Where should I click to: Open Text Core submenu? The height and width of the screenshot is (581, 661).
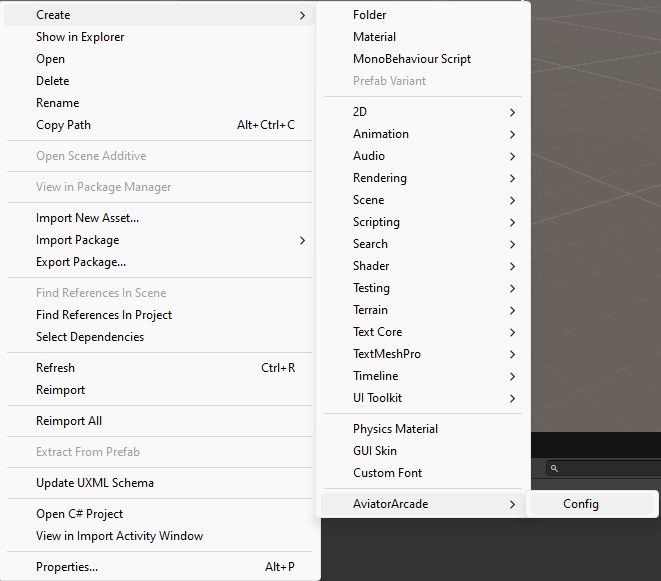(423, 332)
